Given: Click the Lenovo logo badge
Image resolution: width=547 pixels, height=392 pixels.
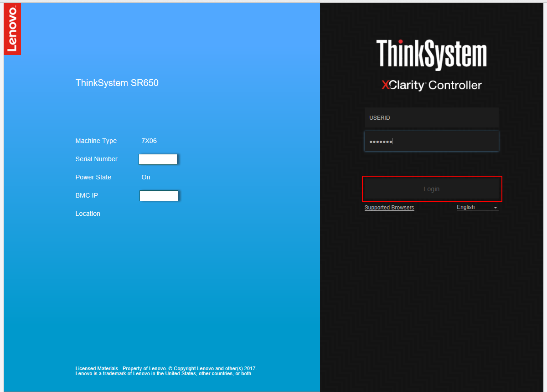Looking at the screenshot, I should pyautogui.click(x=12, y=29).
